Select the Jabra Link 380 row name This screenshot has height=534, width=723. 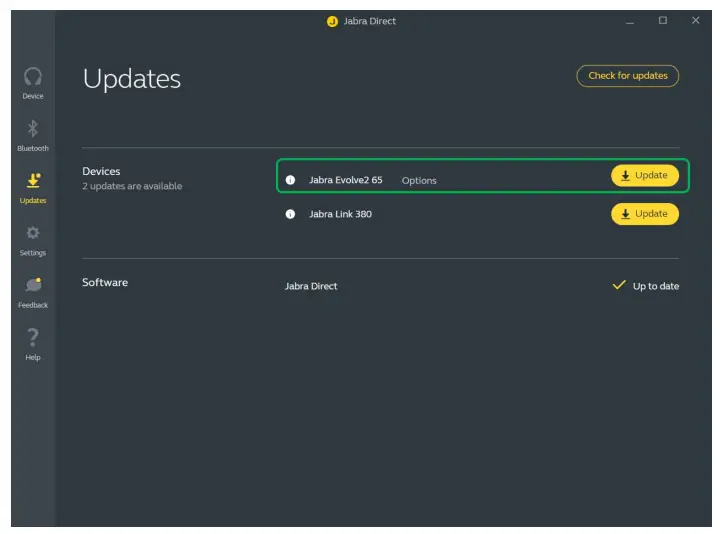tap(340, 214)
